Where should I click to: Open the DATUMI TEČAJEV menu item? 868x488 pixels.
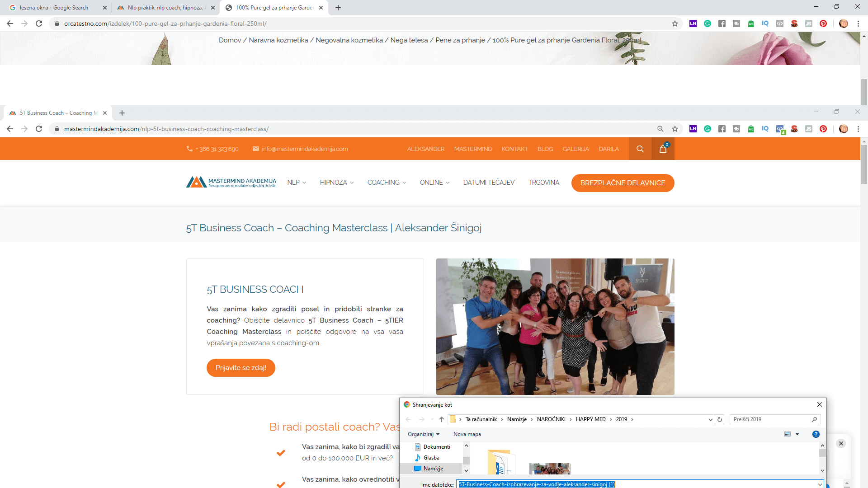point(489,183)
